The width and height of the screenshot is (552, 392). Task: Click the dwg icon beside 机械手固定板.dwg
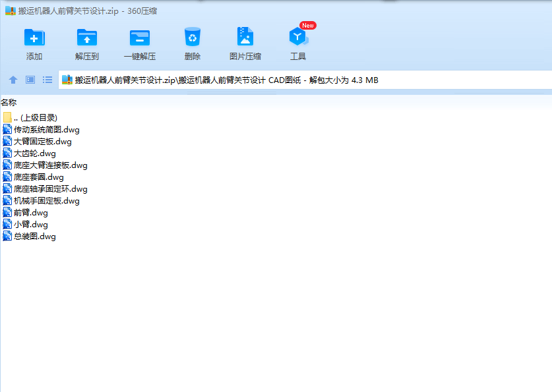click(7, 201)
